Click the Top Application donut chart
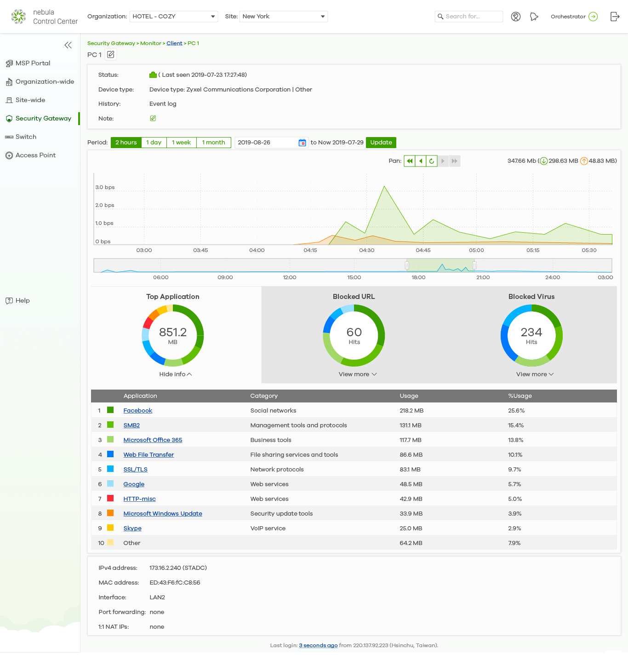 click(x=173, y=335)
